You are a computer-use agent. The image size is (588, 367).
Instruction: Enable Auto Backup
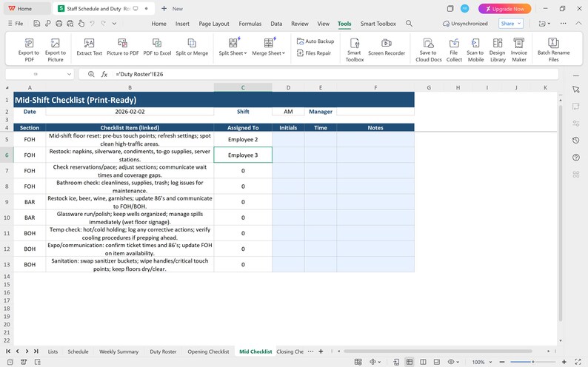315,41
